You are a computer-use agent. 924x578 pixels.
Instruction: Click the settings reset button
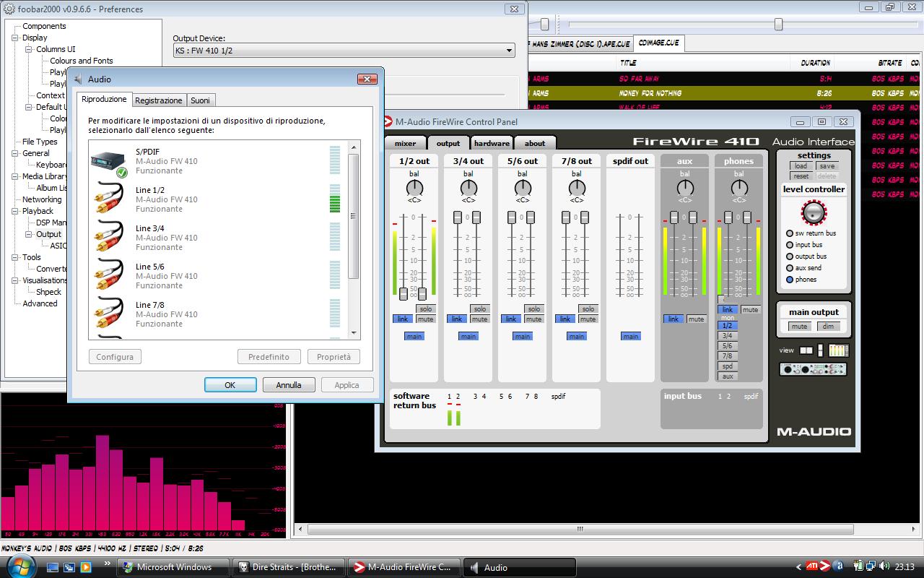click(801, 176)
